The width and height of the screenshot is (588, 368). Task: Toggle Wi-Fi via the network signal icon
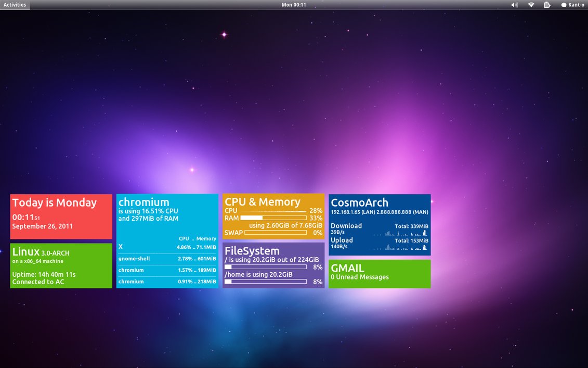(x=531, y=5)
